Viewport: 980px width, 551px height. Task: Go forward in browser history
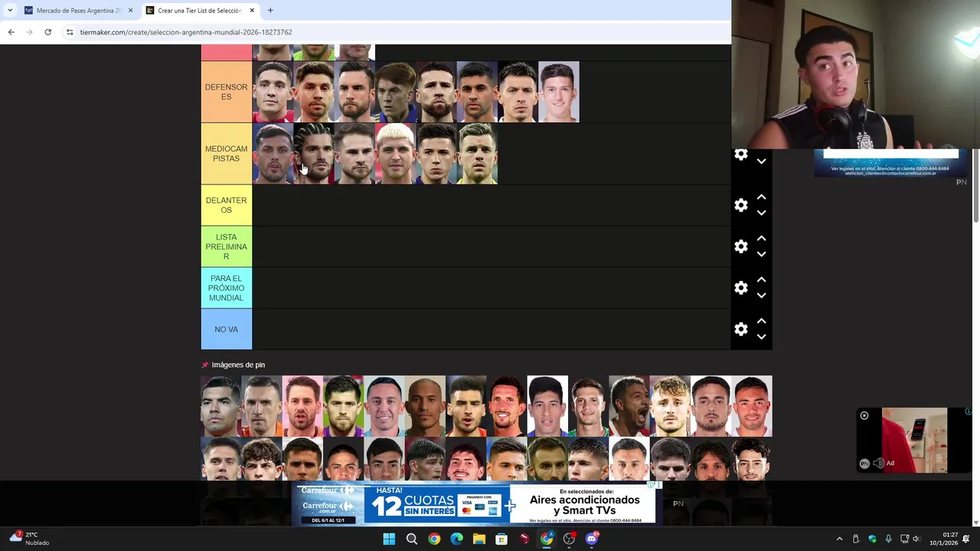point(29,32)
